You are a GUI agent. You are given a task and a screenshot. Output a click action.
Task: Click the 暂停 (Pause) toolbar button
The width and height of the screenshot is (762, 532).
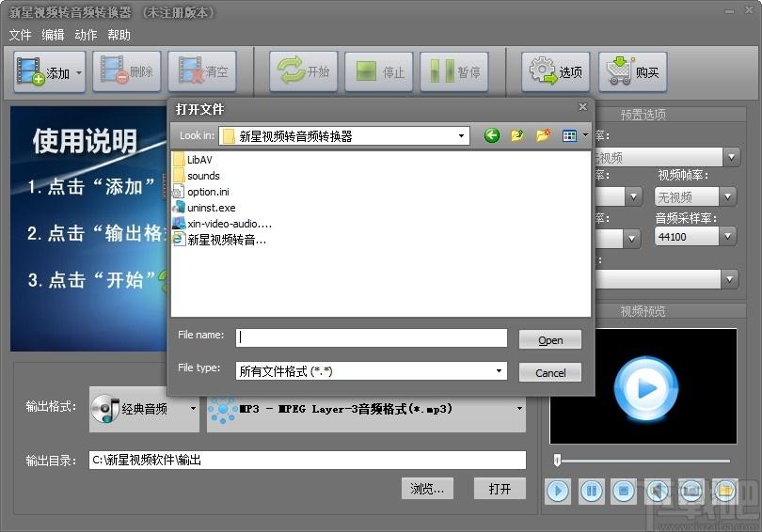[x=454, y=71]
